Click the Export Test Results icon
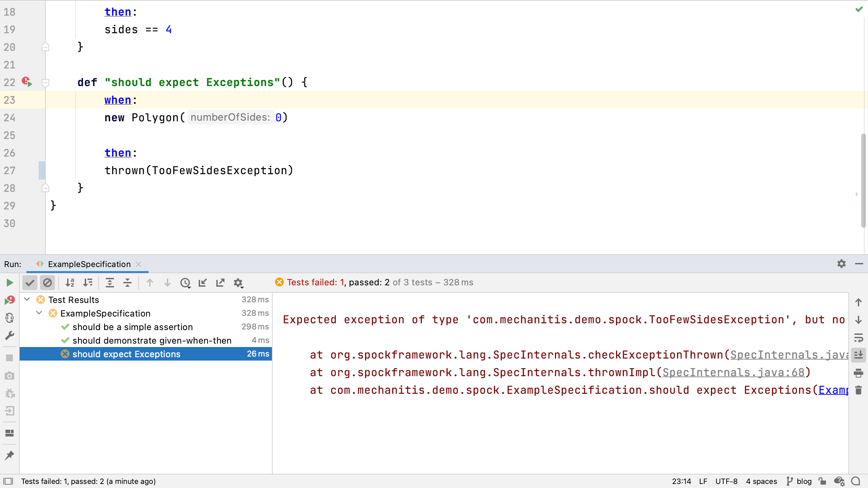This screenshot has height=488, width=868. click(x=220, y=283)
